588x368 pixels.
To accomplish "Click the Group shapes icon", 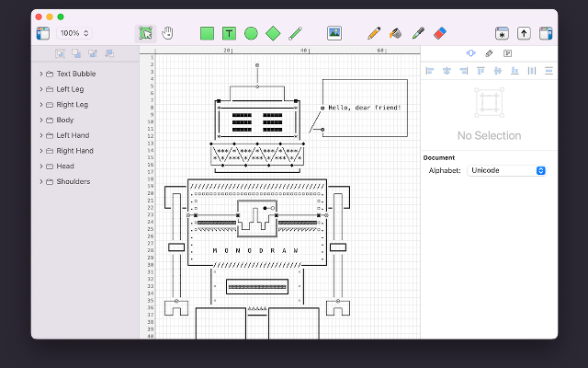I will (60, 53).
